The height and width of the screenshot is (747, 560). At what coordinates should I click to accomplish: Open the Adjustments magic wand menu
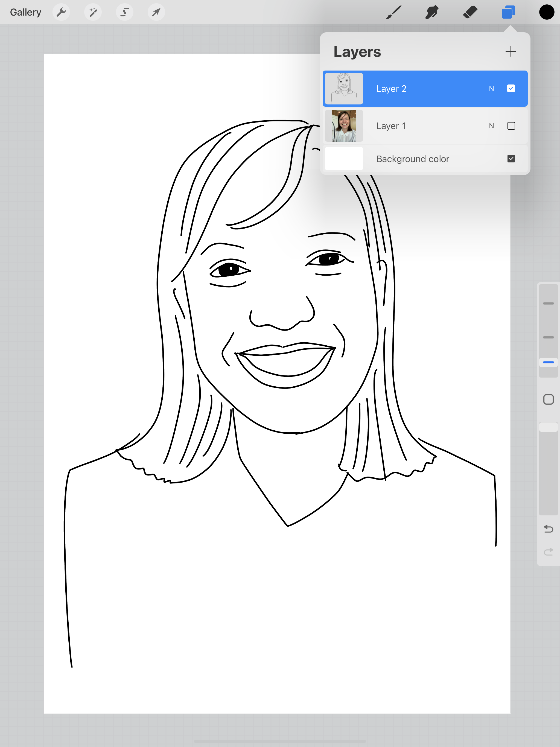[x=93, y=13]
